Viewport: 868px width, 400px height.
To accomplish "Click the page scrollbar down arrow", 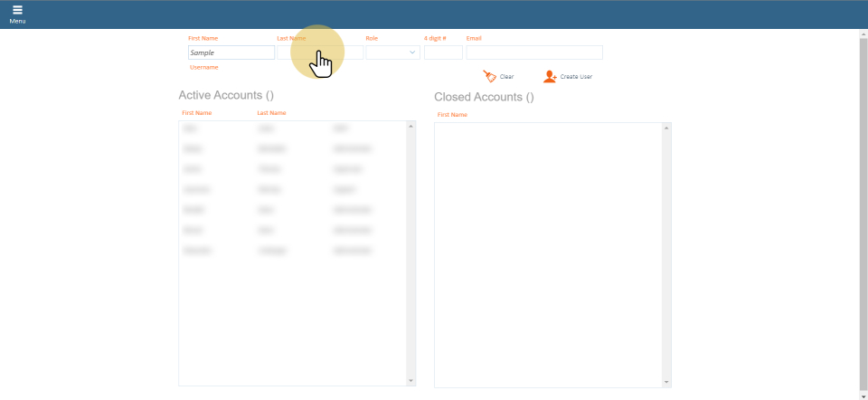I will 863,395.
